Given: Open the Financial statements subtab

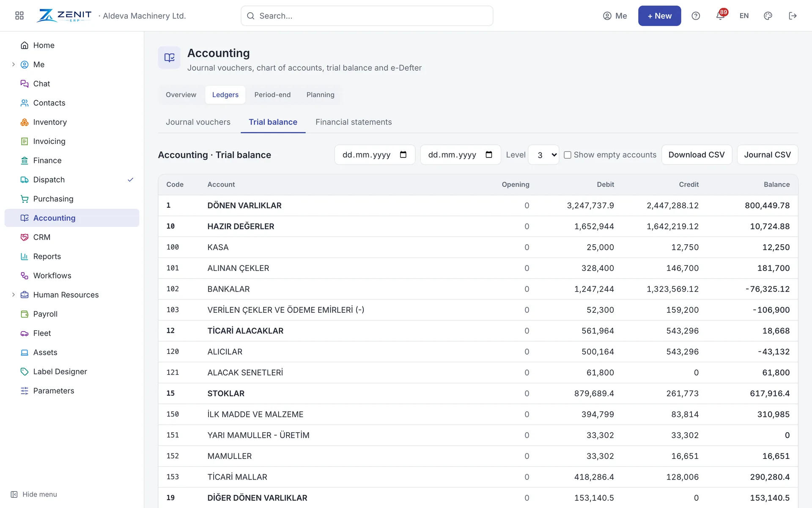Looking at the screenshot, I should point(354,122).
